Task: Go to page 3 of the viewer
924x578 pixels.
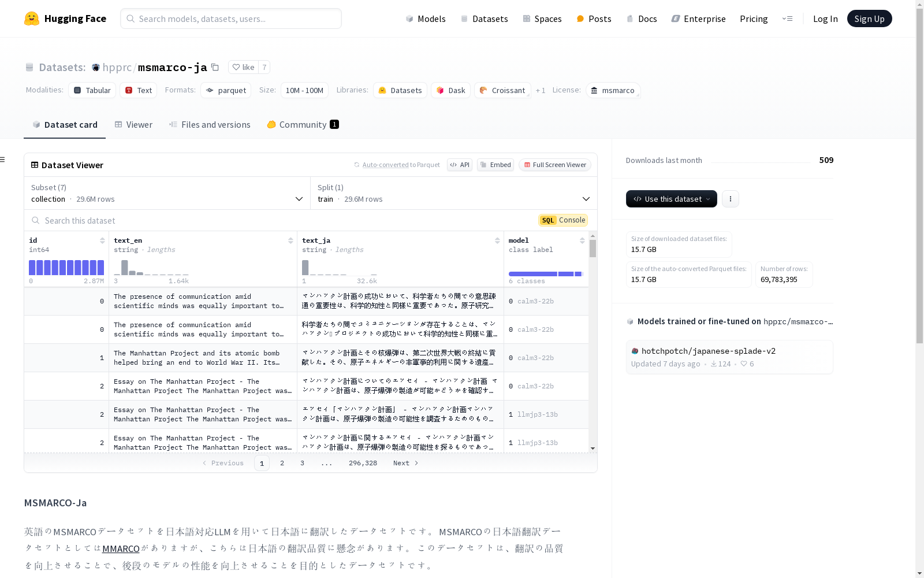Action: tap(302, 463)
